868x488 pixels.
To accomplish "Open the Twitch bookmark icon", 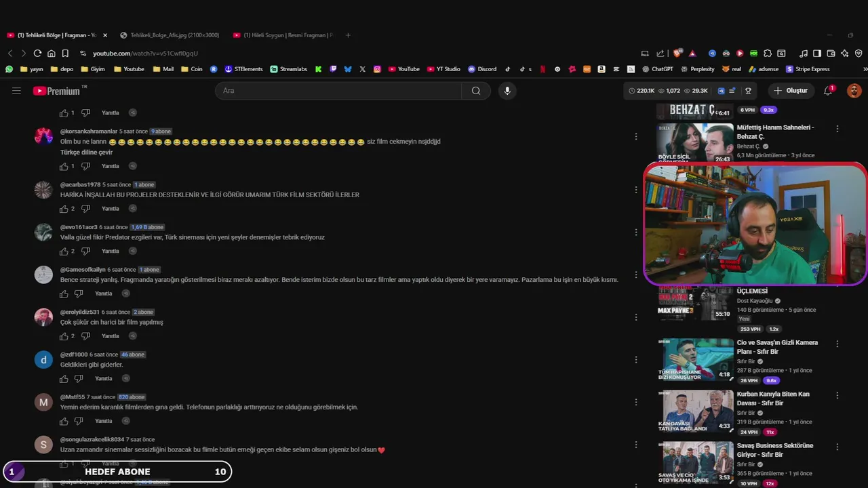I will click(333, 69).
